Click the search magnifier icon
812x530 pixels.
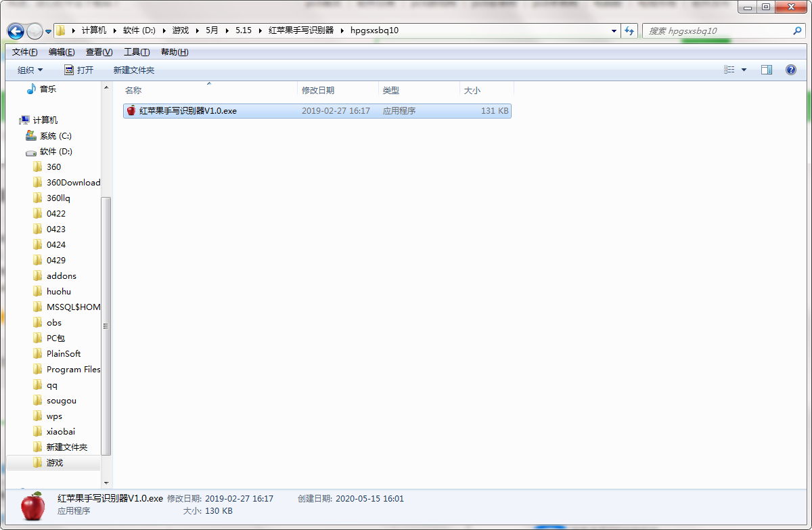point(797,30)
